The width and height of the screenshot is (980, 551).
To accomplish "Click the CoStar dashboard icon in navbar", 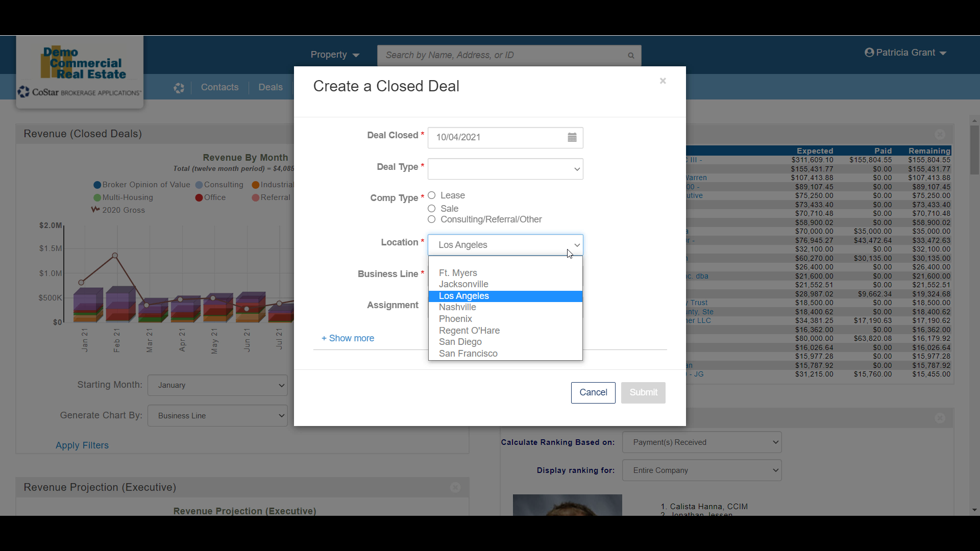I will [x=179, y=88].
